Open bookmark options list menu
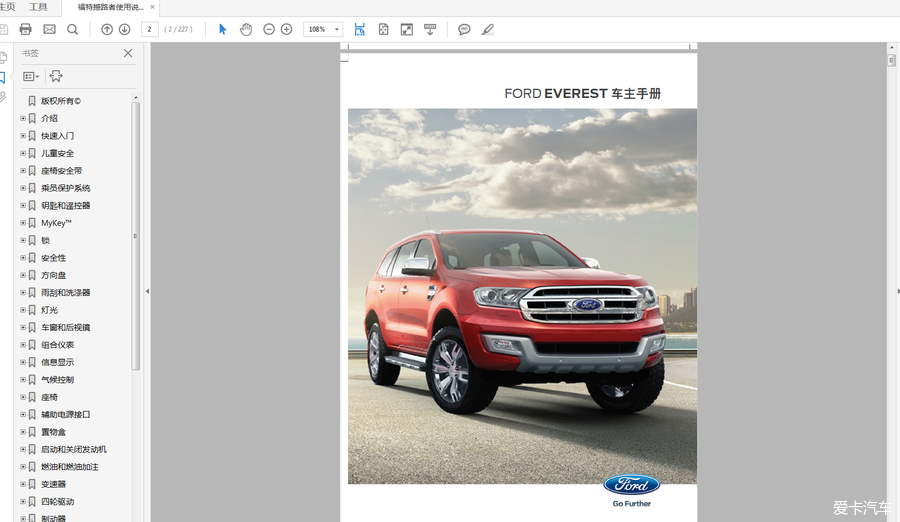 [31, 76]
